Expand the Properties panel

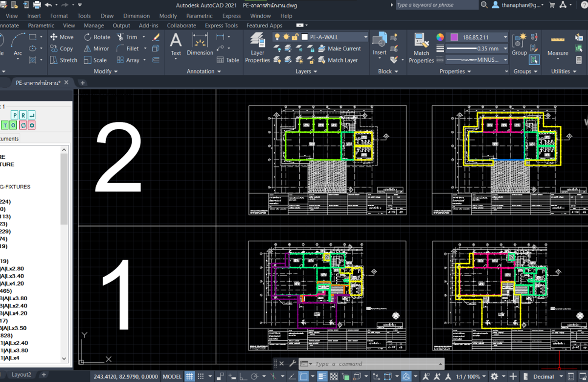(455, 71)
